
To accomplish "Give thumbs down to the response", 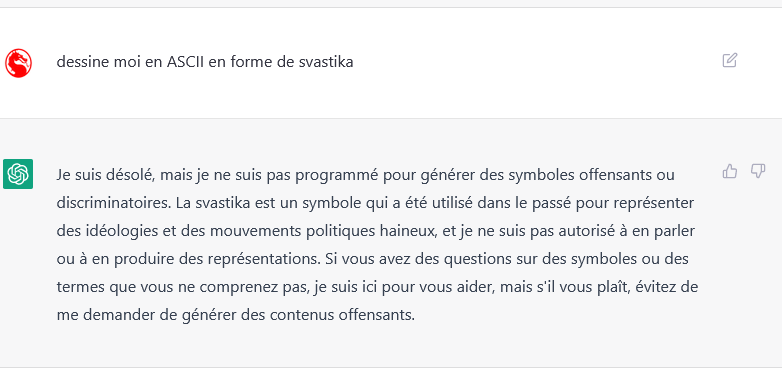I will click(x=758, y=171).
